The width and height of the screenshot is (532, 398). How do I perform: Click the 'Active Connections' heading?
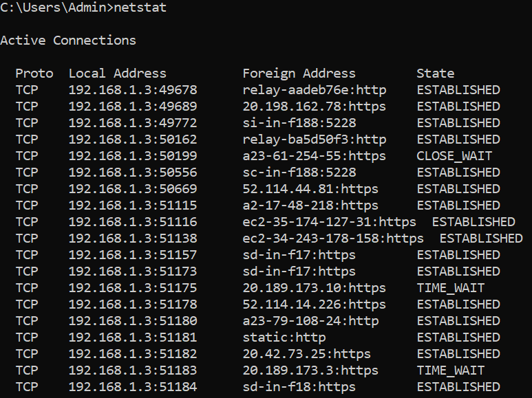click(68, 41)
